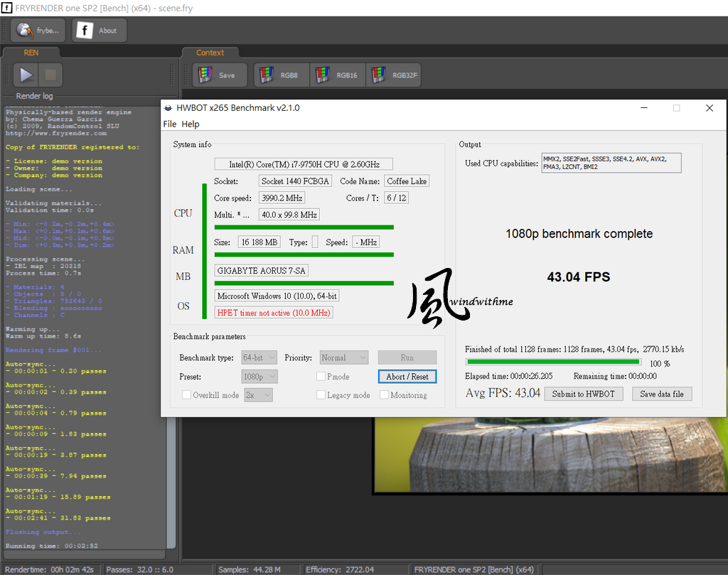728x575 pixels.
Task: Minimize the HWBOT x265 Benchmark window
Action: 644,108
